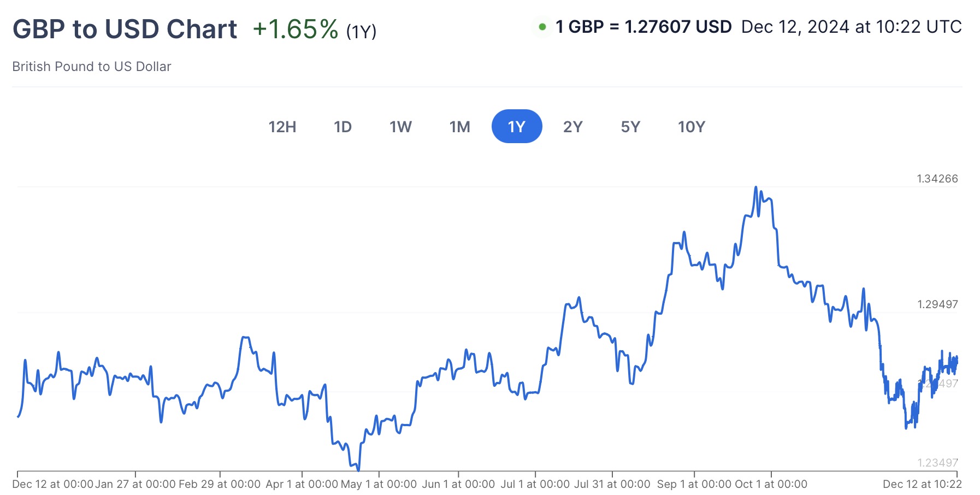Click the 1 GBP = 1.27607 USD rate
The image size is (980, 495).
coord(644,27)
